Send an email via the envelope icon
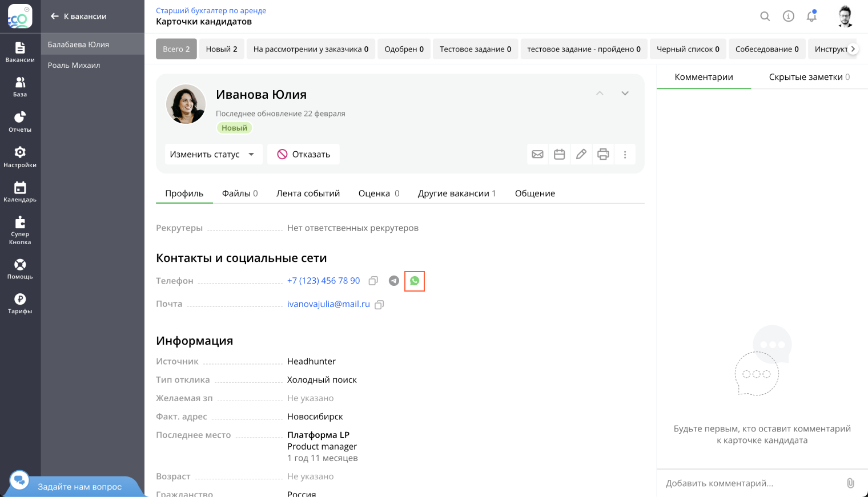Screen dimensions: 868x497 pos(537,154)
